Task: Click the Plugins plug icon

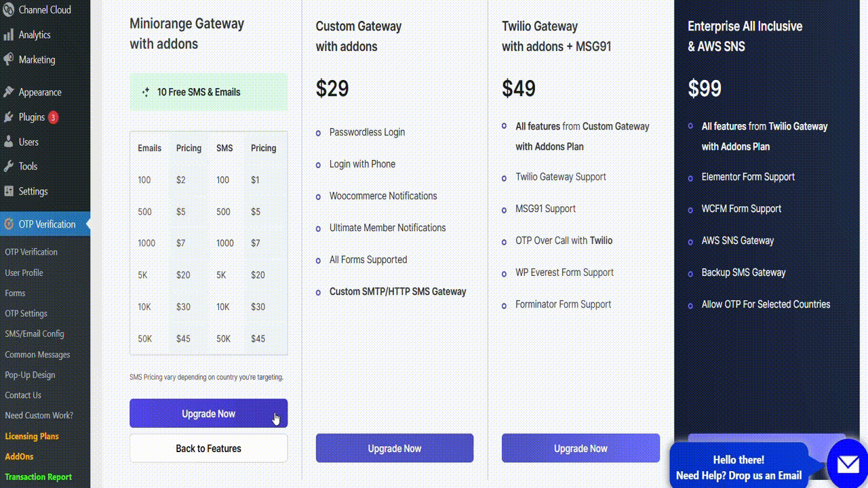Action: (x=9, y=117)
